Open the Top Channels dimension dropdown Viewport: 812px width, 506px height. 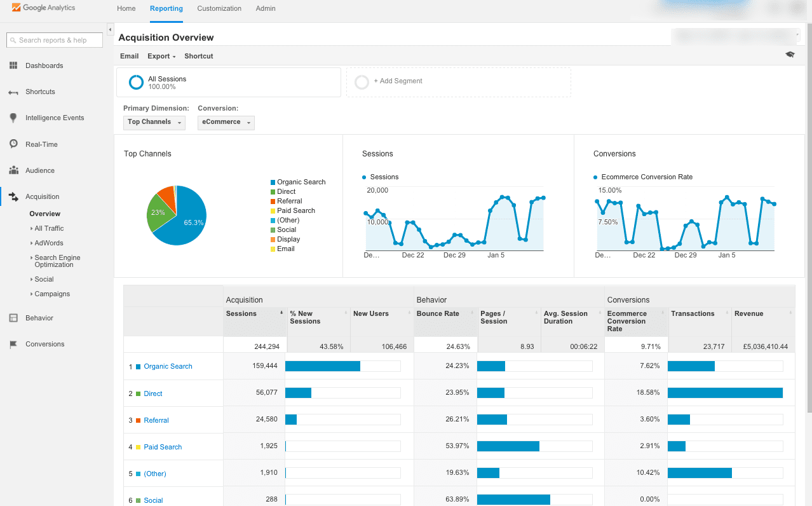coord(154,122)
